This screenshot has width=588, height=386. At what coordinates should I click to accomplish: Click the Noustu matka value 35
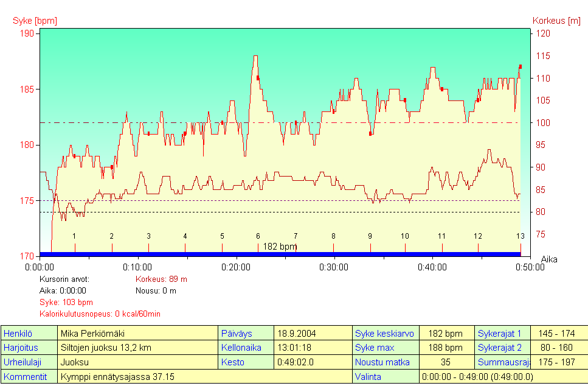[446, 362]
